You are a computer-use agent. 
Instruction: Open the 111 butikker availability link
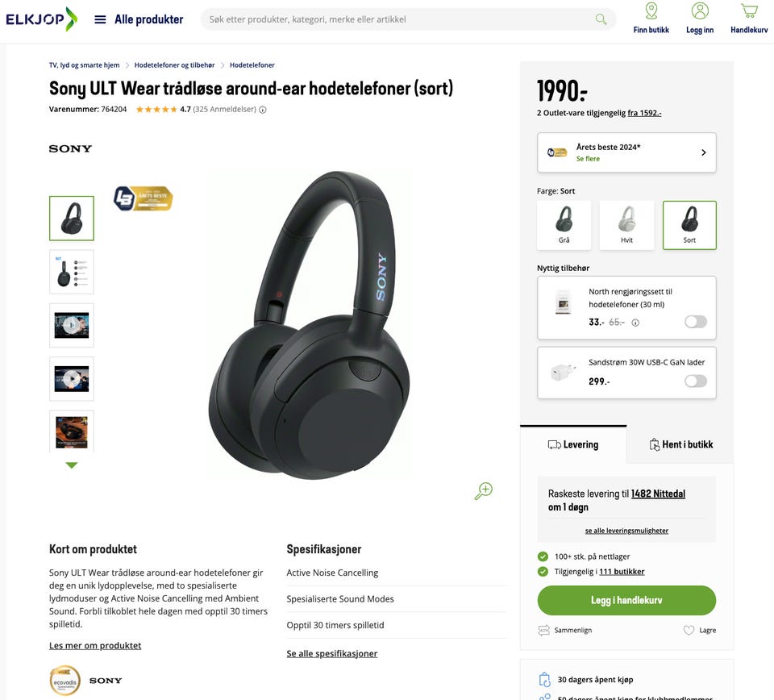(x=622, y=572)
